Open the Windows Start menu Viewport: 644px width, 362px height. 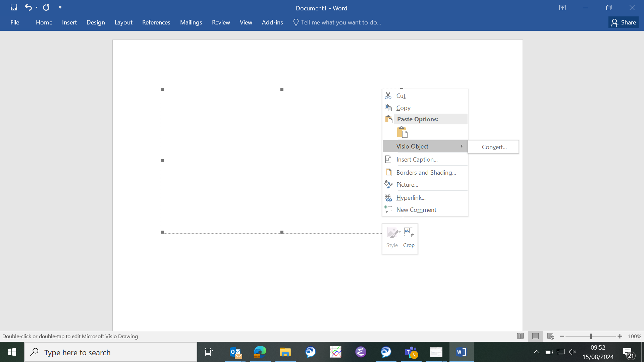12,352
